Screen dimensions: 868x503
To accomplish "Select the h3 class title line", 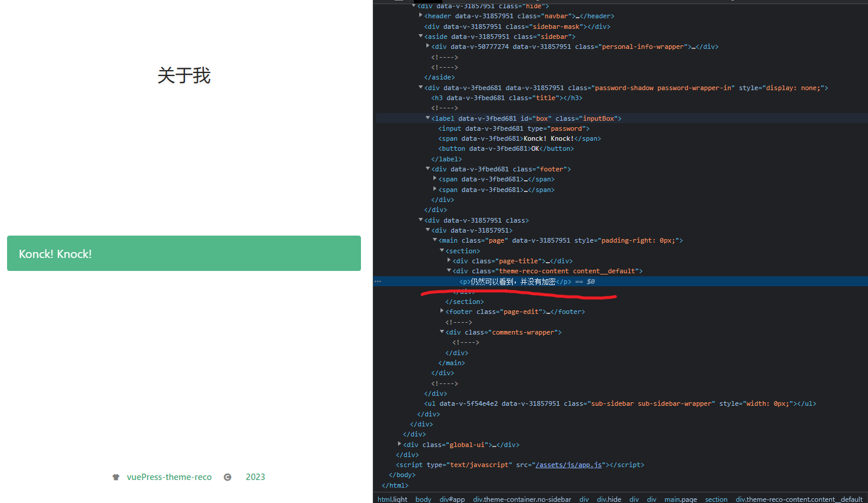I will (506, 98).
